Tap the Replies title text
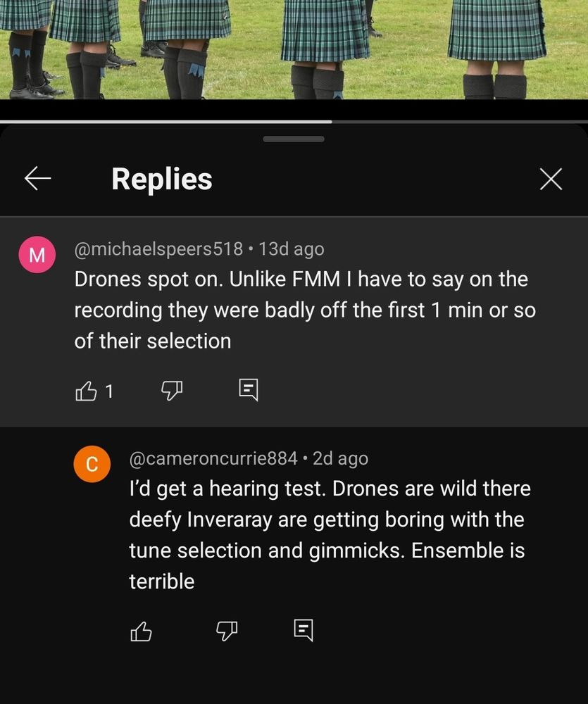 [x=161, y=179]
